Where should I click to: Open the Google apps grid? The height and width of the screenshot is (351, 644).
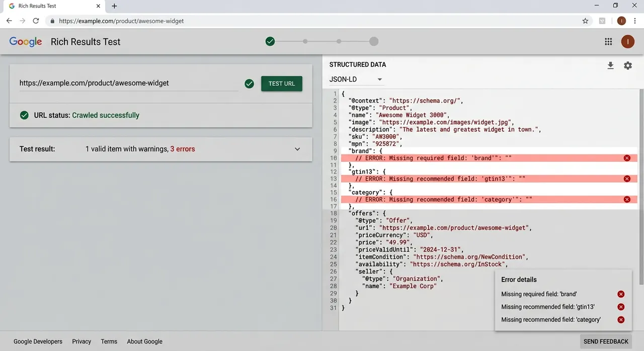click(x=608, y=42)
